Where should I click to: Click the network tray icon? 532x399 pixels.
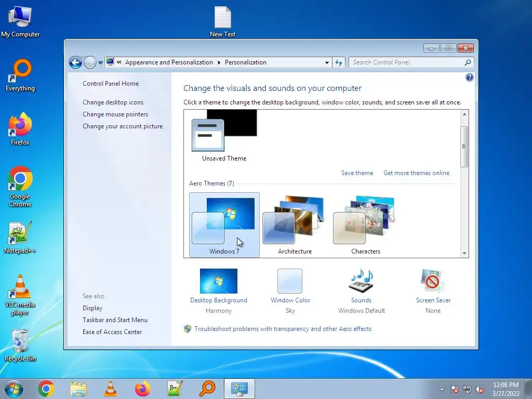[x=467, y=389]
